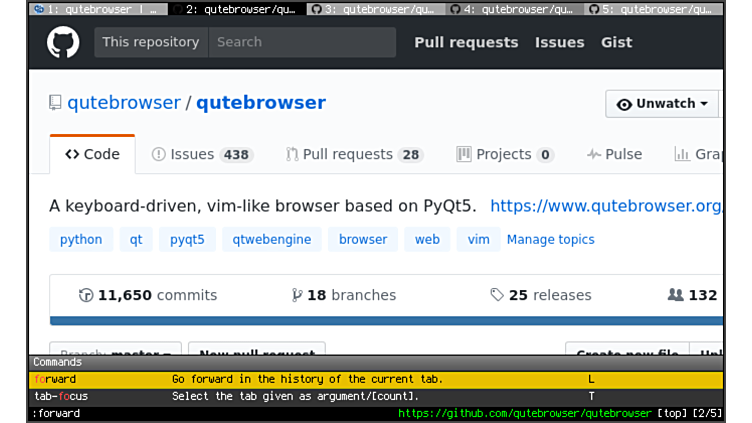Click the GitHub search input field
752x423 pixels.
(302, 42)
